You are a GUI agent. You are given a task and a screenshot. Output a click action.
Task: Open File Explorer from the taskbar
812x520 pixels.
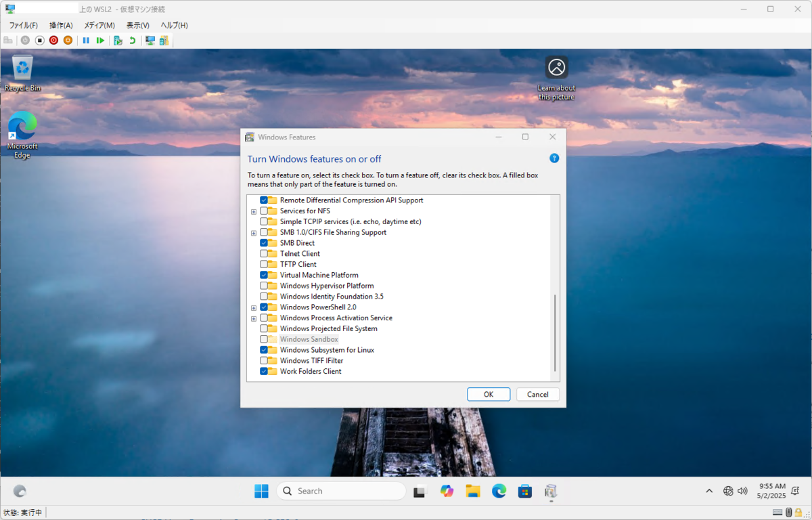(472, 491)
